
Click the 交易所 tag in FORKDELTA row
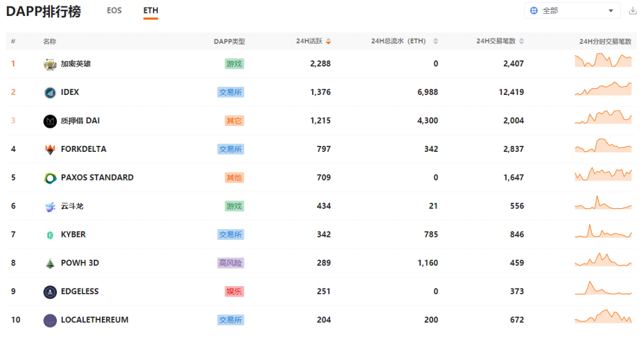coord(231,149)
